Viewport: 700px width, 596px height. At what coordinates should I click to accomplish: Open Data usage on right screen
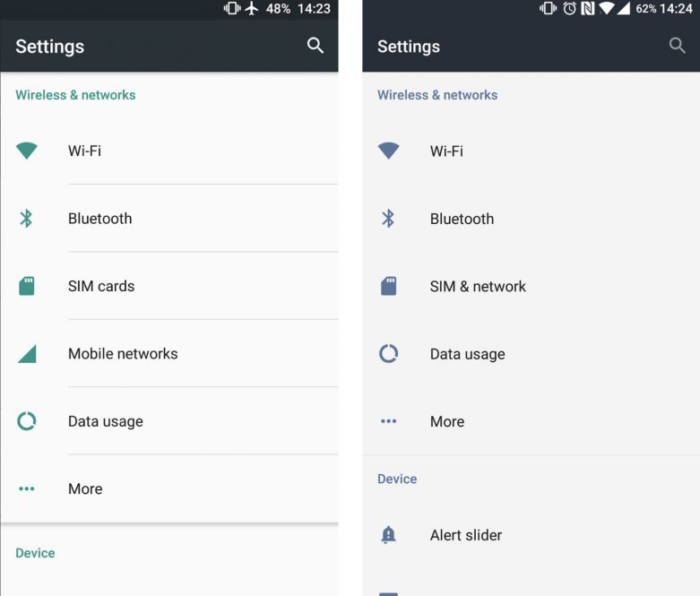(531, 354)
